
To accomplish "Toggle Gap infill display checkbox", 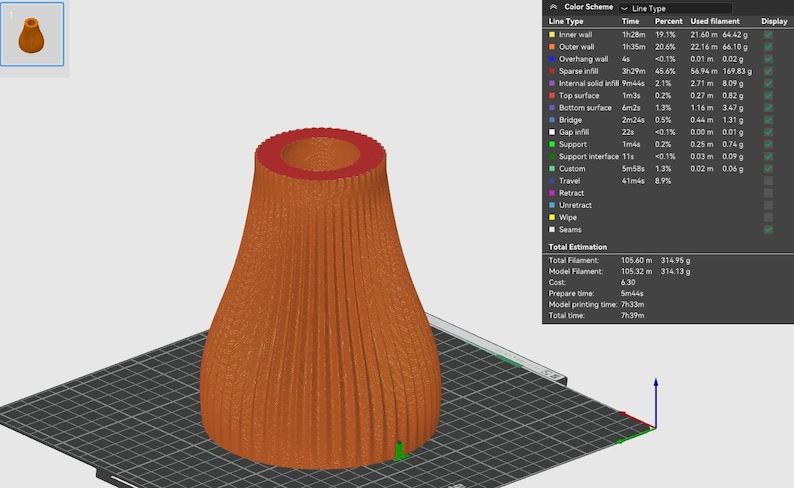I will (768, 132).
